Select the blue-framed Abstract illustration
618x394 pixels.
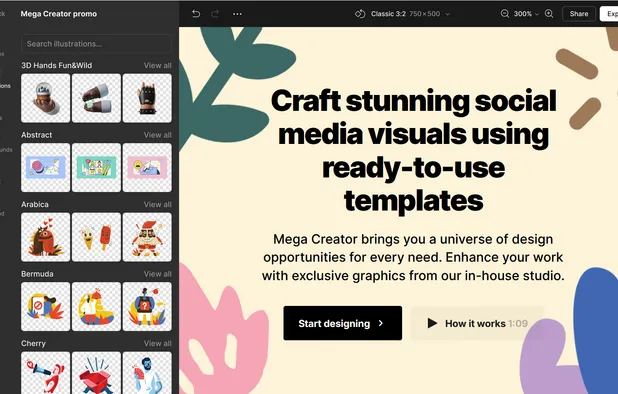(46, 167)
